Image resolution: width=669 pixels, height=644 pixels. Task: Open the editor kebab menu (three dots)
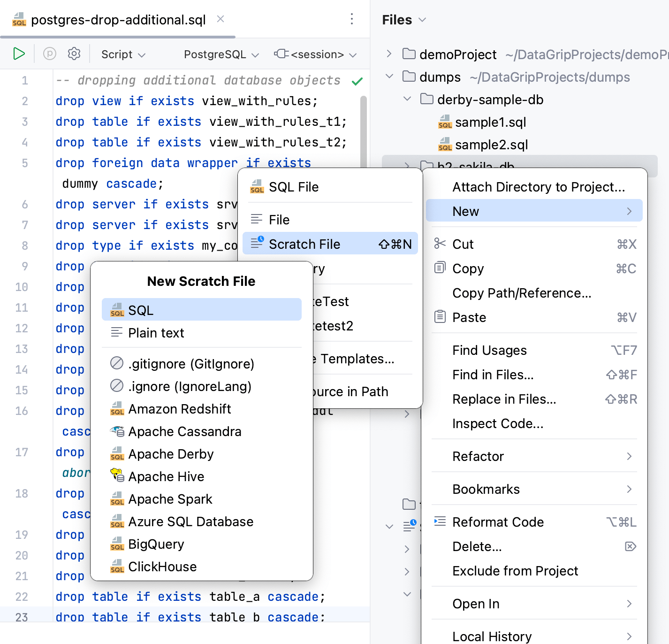[352, 20]
